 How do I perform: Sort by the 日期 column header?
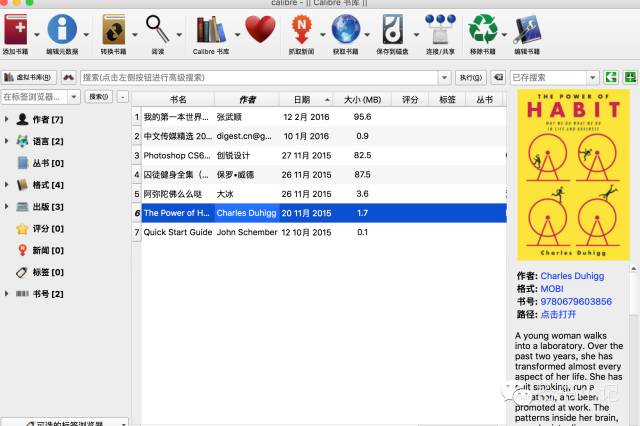(307, 100)
